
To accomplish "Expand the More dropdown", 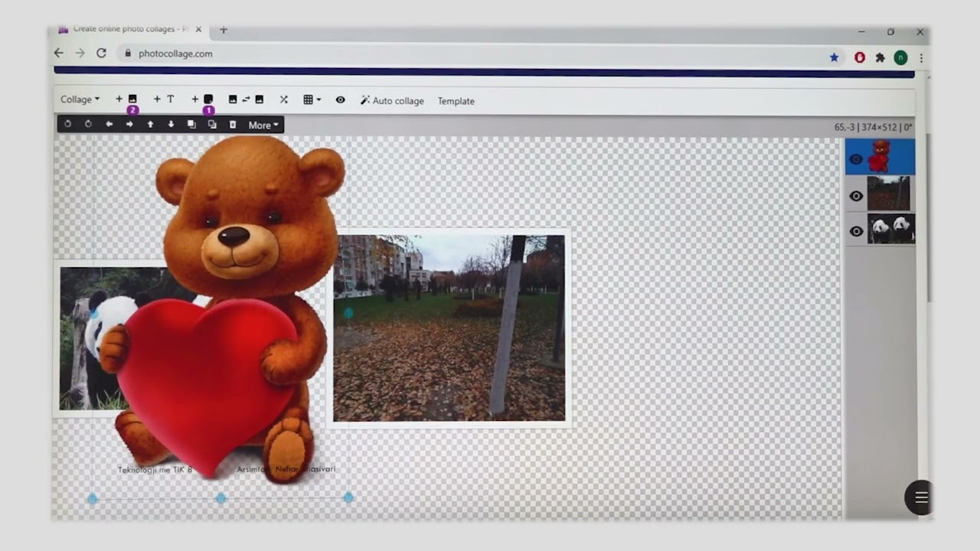I will 263,125.
